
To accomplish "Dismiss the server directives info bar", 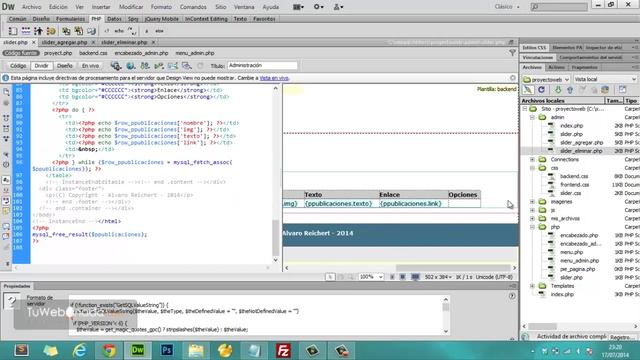I will (x=513, y=78).
